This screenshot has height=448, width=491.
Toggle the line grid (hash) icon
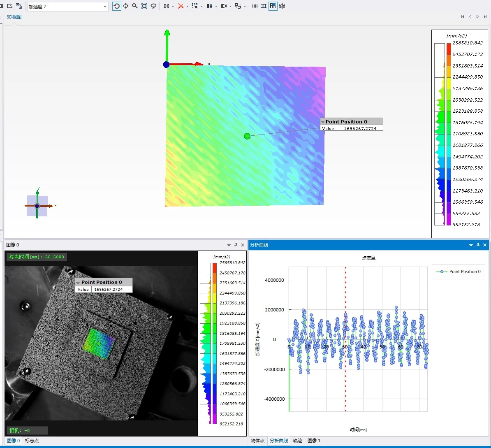coord(264,6)
